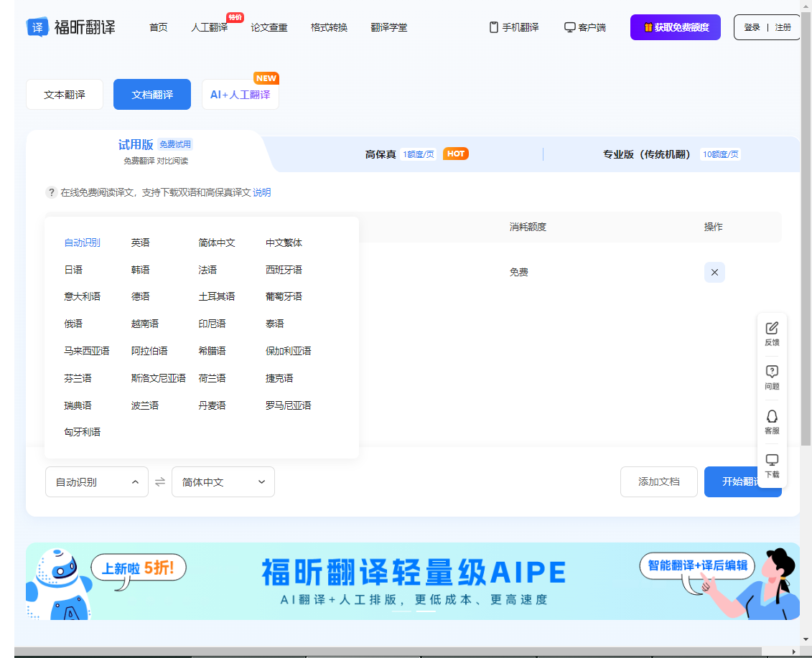Click the gift icon for free quota
812x658 pixels.
[648, 27]
